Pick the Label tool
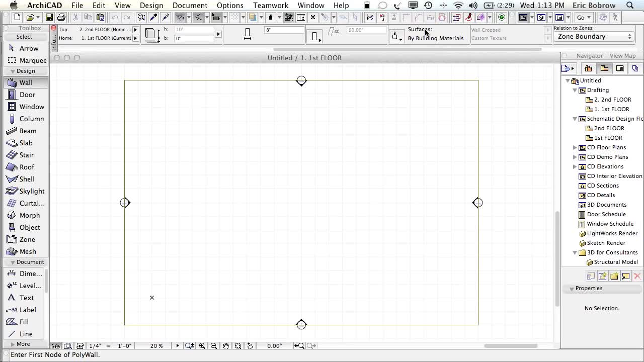Screen dimensions: 644x362 (x=24, y=310)
